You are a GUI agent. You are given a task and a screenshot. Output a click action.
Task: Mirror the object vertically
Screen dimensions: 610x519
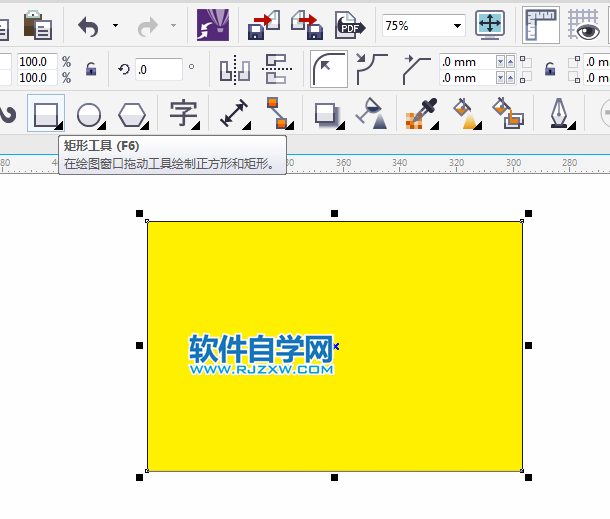(277, 69)
